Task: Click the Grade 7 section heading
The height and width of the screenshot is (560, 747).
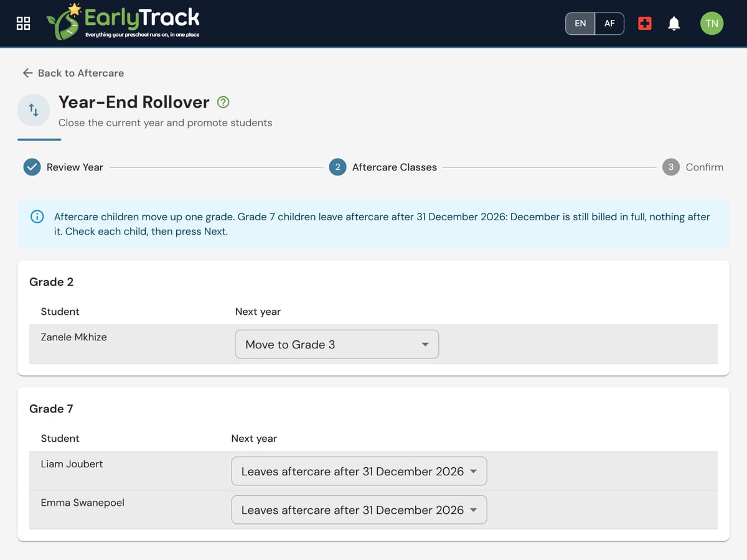Action: 51,409
